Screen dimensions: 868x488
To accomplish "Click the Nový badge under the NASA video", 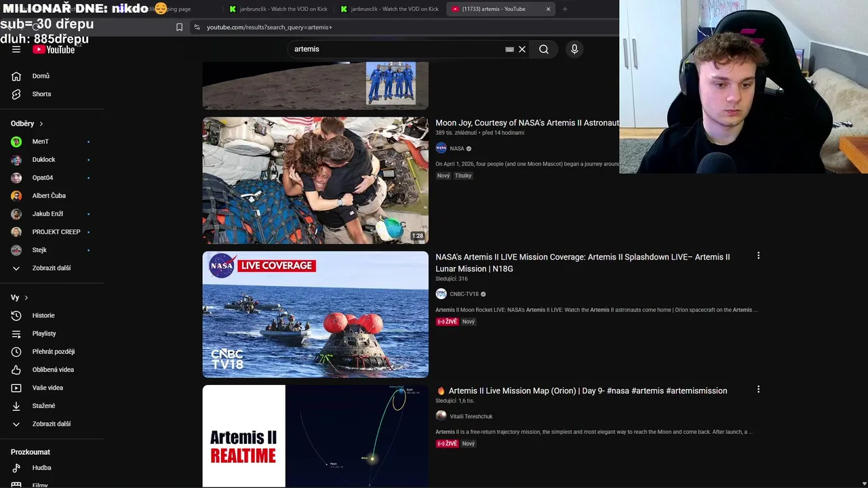I will (443, 176).
